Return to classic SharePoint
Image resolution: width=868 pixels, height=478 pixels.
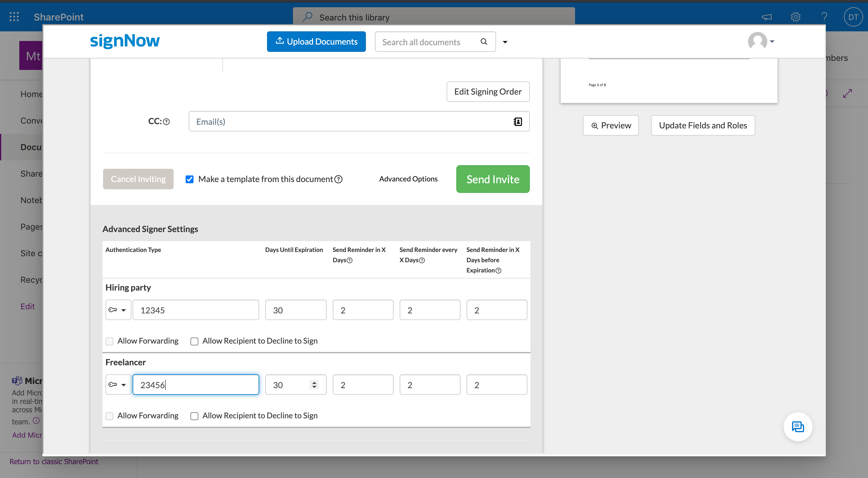[x=54, y=461]
